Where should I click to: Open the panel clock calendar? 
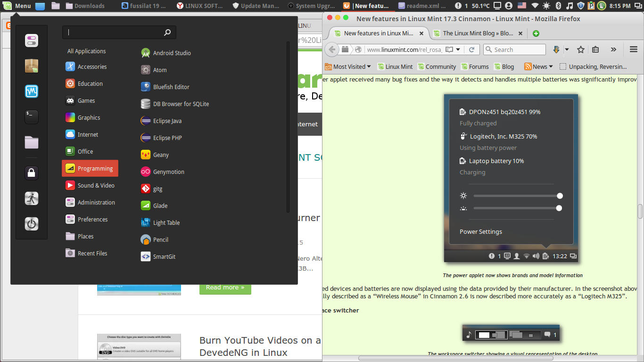620,6
